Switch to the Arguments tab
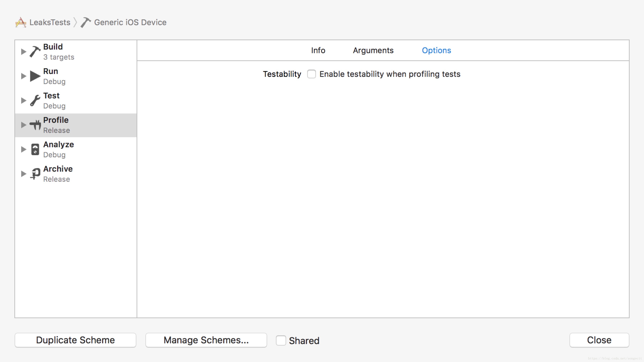Viewport: 644px width, 362px height. [x=373, y=50]
